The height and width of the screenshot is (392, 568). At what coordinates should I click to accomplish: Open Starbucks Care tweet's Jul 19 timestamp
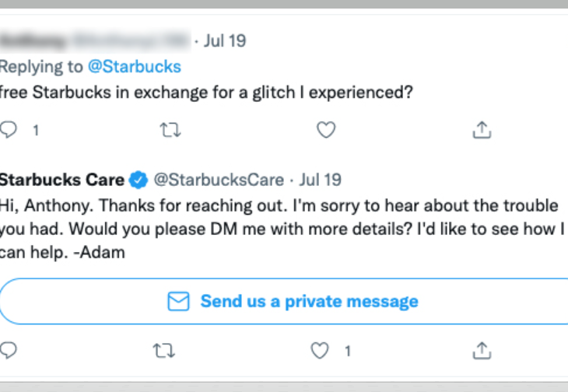(x=321, y=180)
